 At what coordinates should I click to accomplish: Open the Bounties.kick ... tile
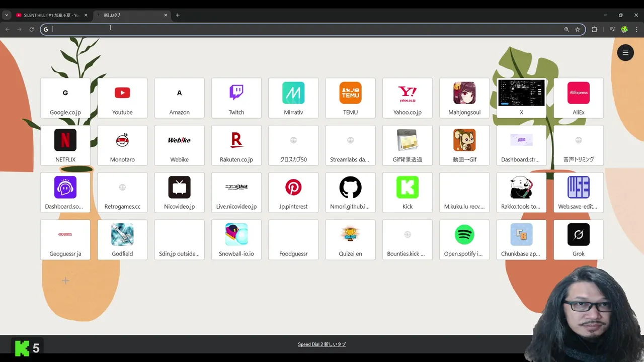click(x=408, y=240)
